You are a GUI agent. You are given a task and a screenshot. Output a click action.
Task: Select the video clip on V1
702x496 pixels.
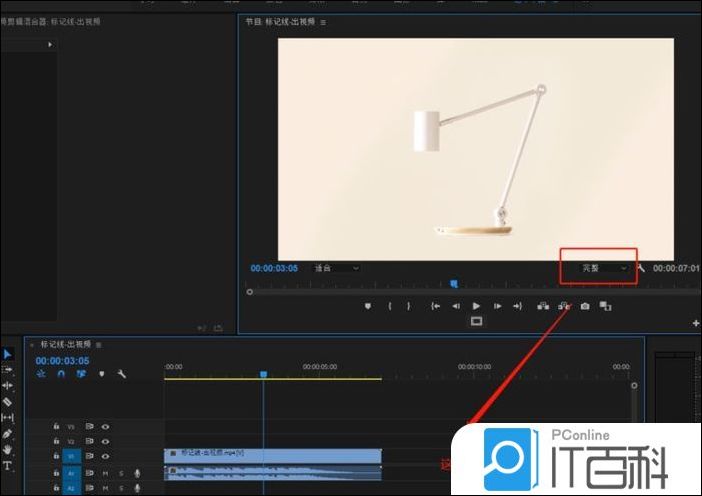(272, 454)
